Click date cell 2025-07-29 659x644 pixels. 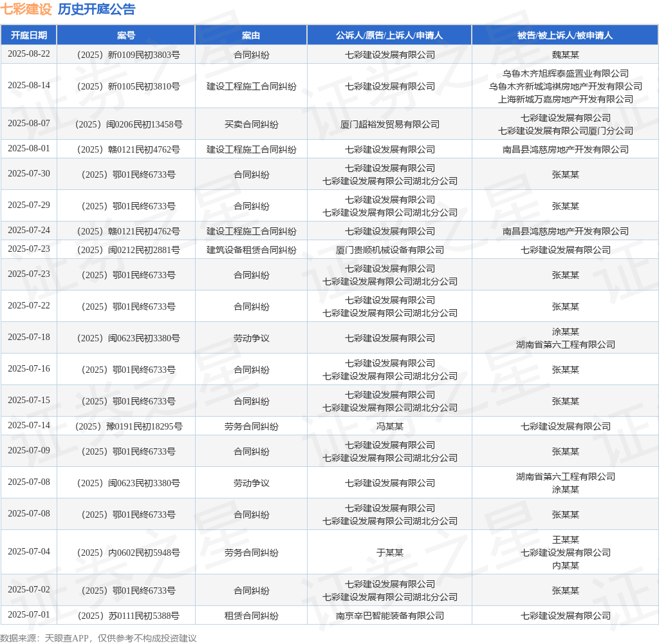[x=28, y=205]
